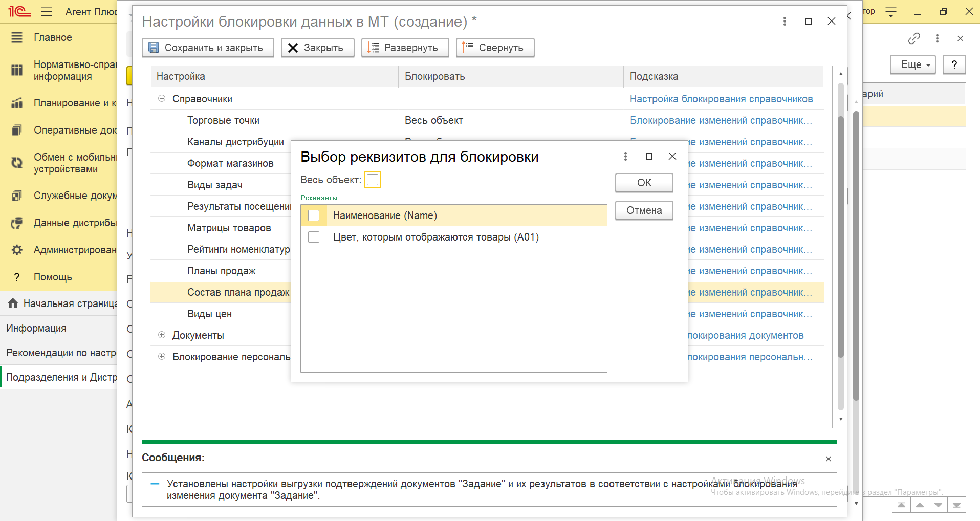
Task: Open dialog's three-dot more options menu
Action: 625,156
